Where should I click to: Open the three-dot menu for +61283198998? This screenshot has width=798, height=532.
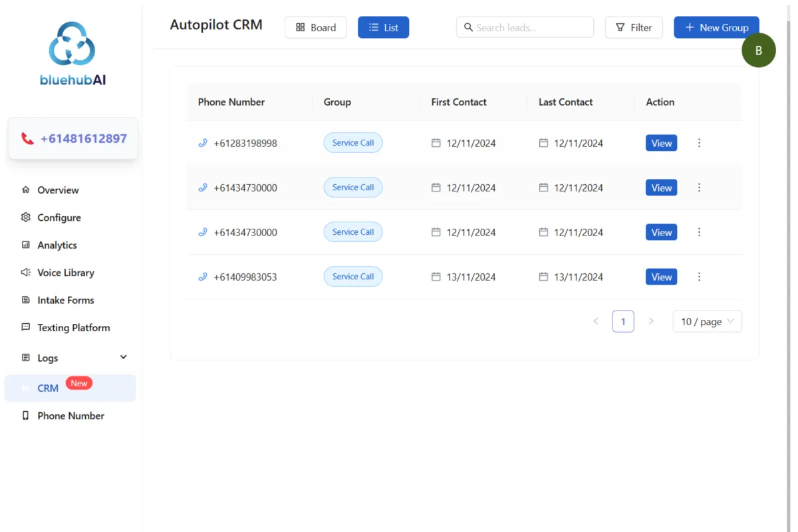(699, 143)
